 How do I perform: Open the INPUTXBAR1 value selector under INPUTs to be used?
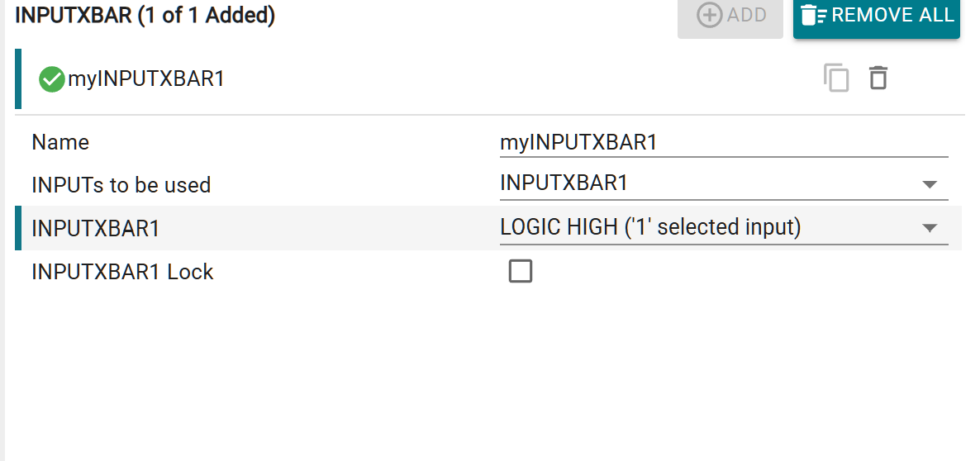[x=711, y=183]
